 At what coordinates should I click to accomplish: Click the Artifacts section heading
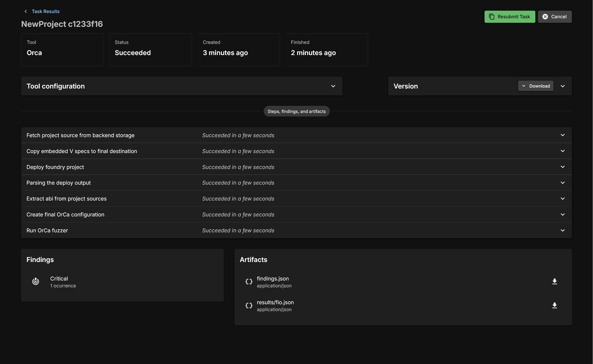[x=253, y=260]
